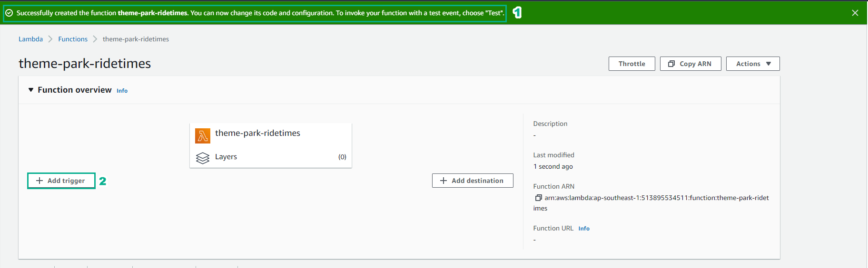This screenshot has width=868, height=268.
Task: Collapse the Function overview section
Action: pos(31,90)
